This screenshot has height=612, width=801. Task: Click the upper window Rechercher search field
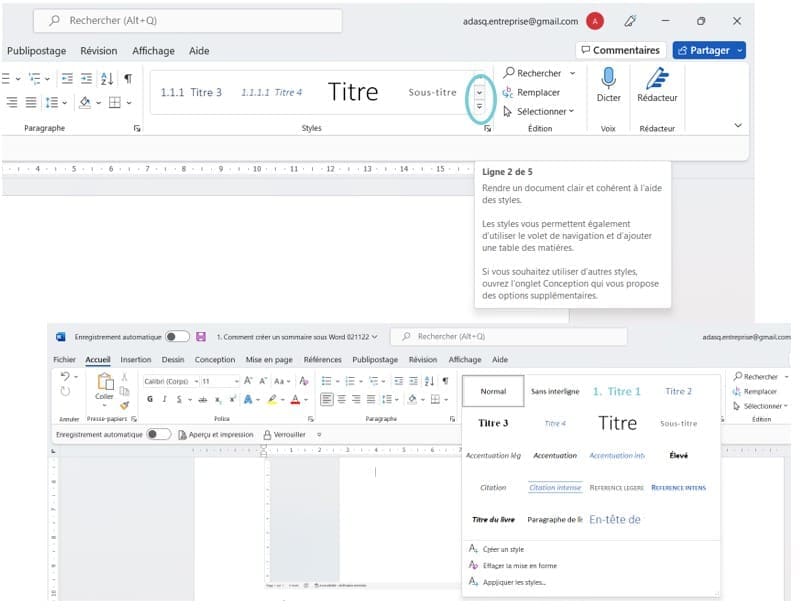[x=187, y=21]
